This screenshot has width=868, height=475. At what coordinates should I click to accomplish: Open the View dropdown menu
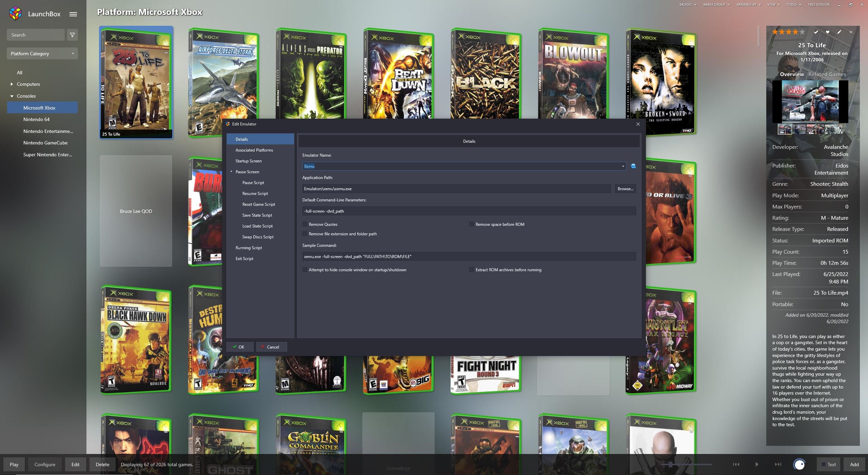point(773,4)
